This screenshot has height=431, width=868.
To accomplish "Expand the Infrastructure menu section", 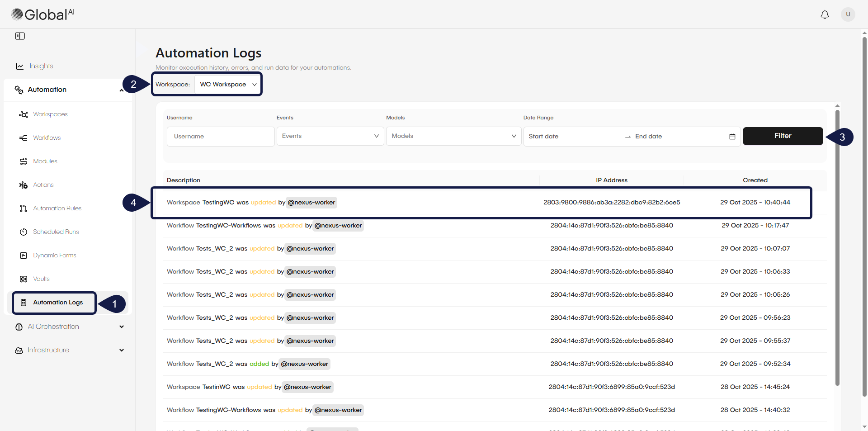I will point(121,350).
